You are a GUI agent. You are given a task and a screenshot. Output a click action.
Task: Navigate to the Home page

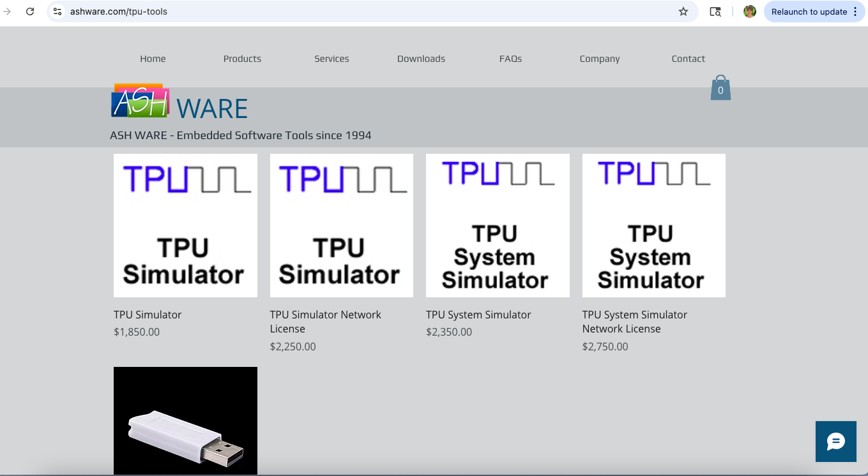(153, 59)
